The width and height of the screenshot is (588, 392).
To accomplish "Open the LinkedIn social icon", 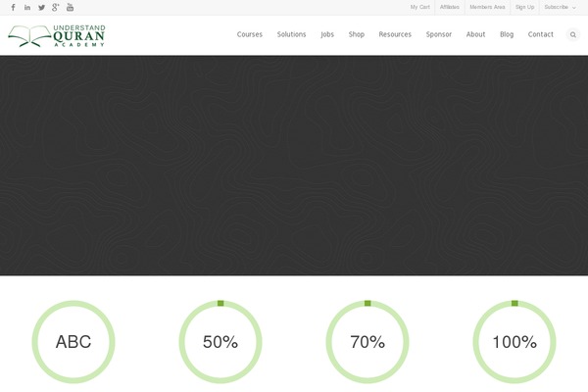I will point(27,8).
